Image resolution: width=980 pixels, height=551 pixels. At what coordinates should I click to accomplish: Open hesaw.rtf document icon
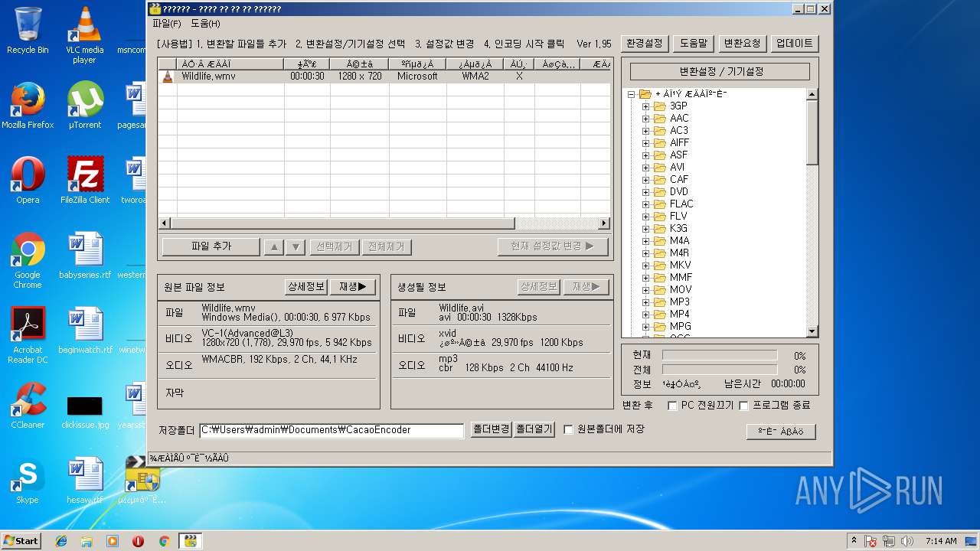point(84,481)
